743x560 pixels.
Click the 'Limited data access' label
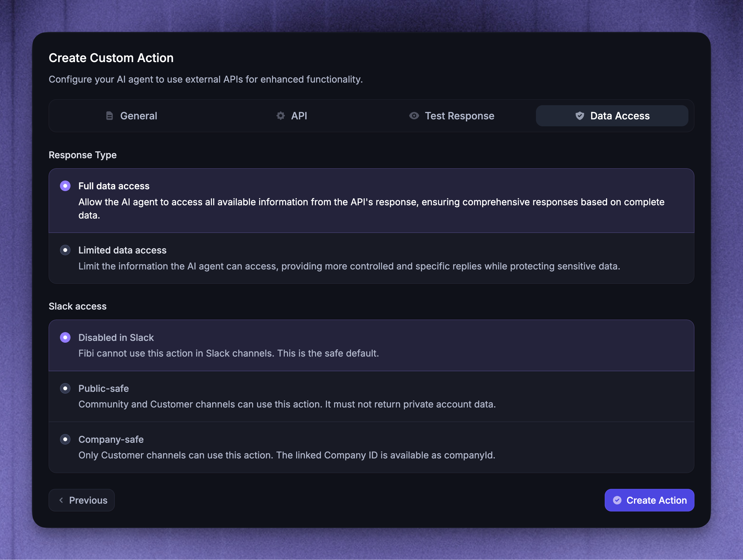122,250
